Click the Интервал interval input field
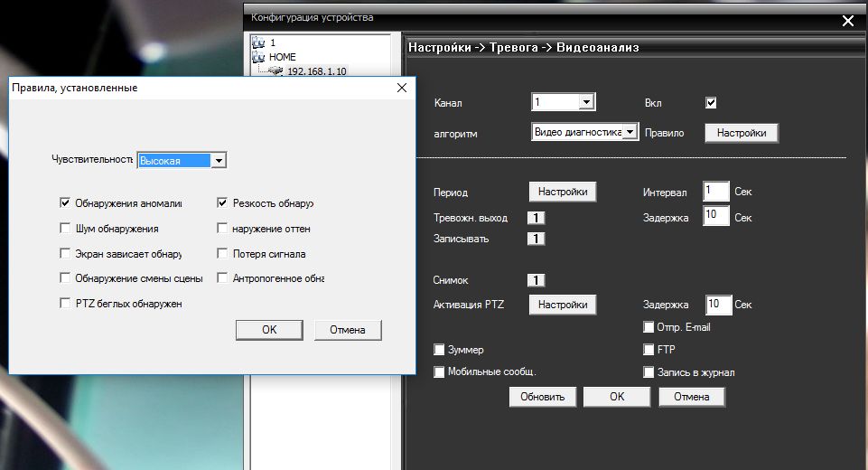The width and height of the screenshot is (868, 470). click(x=715, y=192)
